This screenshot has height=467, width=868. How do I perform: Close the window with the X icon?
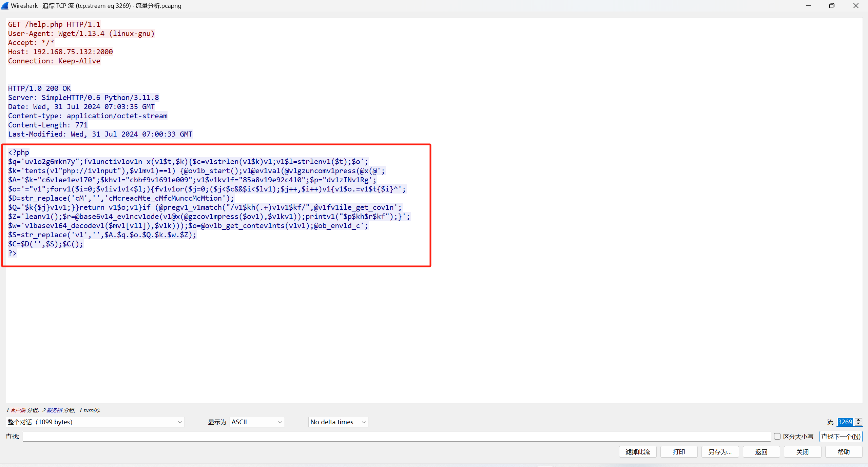855,6
